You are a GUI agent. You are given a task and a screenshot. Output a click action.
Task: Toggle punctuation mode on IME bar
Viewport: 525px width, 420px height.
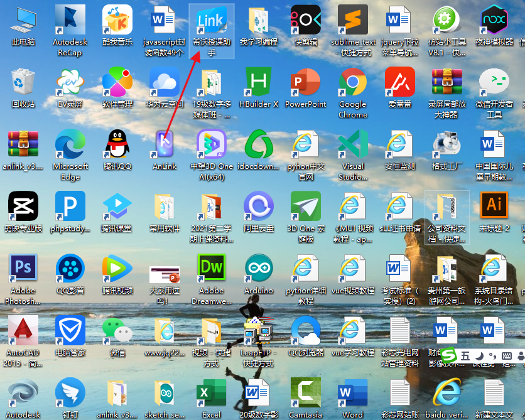pyautogui.click(x=492, y=356)
